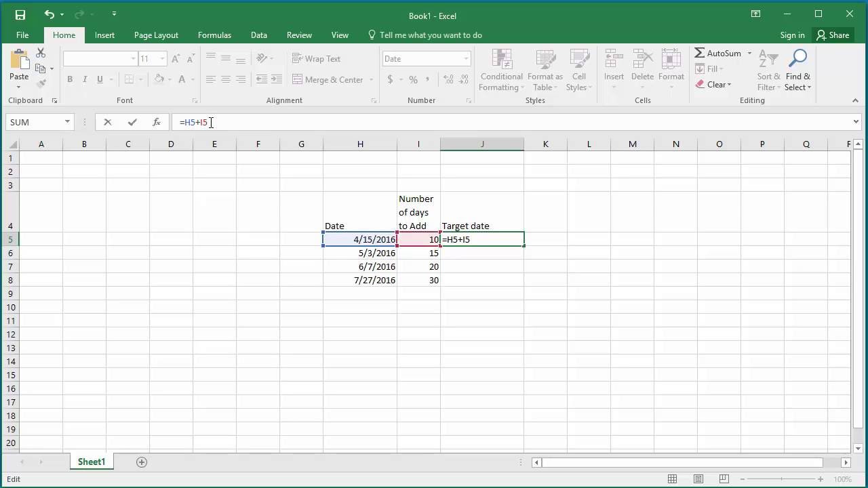
Task: Click the Format Painter brush icon
Action: pyautogui.click(x=41, y=84)
